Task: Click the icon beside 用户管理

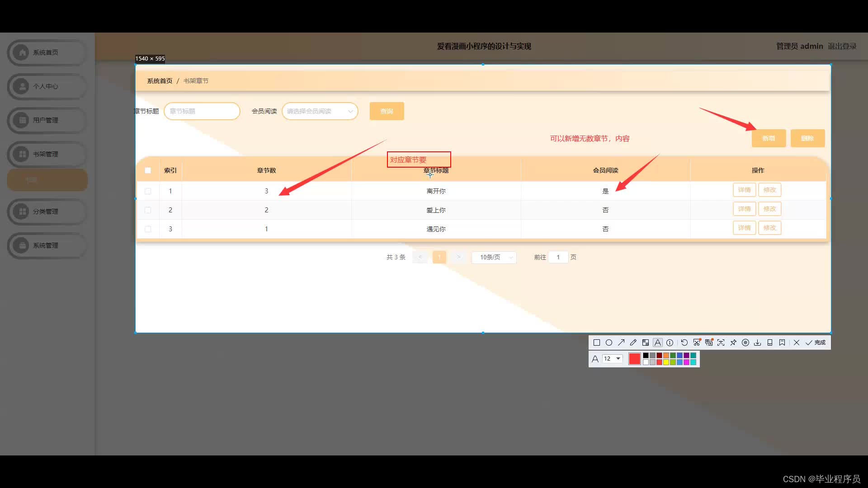Action: point(21,120)
